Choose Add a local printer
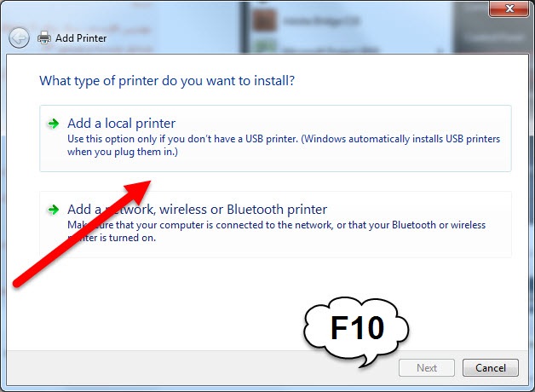This screenshot has width=535, height=392. click(275, 138)
